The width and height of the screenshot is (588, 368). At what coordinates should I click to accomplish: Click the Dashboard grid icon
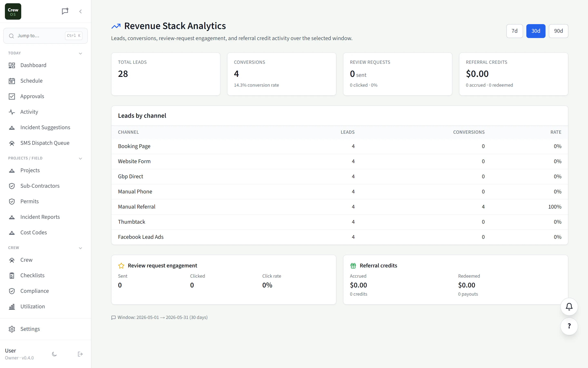[12, 65]
